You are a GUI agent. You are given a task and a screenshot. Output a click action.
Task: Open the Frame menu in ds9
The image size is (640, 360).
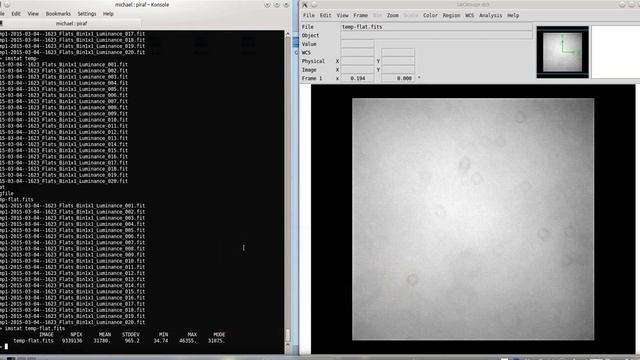360,16
